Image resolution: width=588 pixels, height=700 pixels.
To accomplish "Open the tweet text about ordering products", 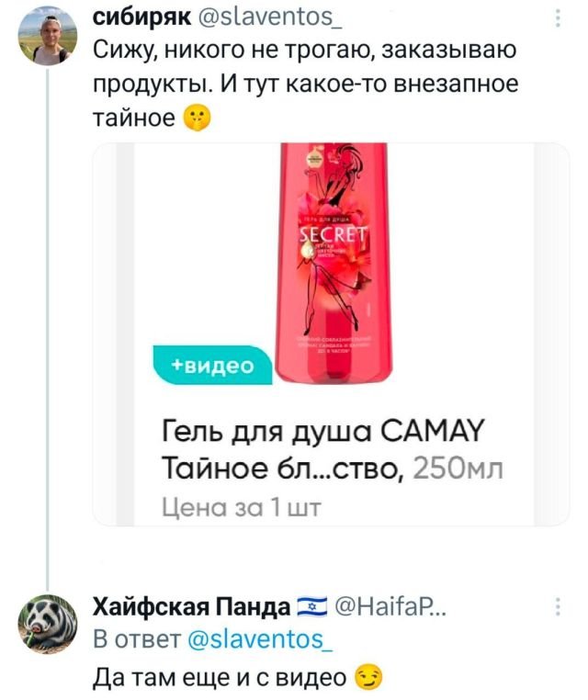I will 305,84.
